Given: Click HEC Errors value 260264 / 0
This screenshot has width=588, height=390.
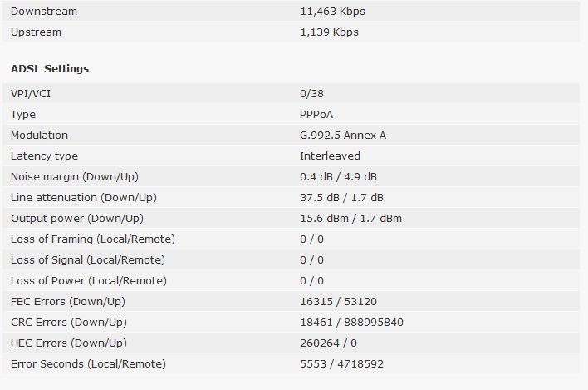Looking at the screenshot, I should (328, 343).
